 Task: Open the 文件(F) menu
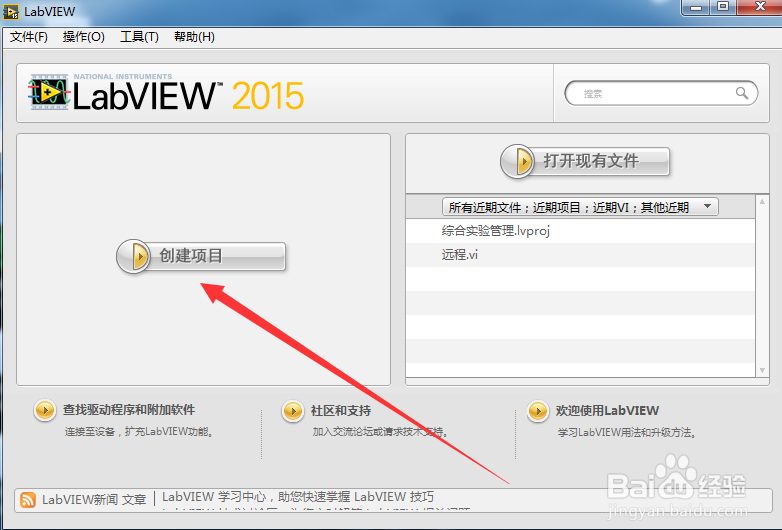[28, 37]
